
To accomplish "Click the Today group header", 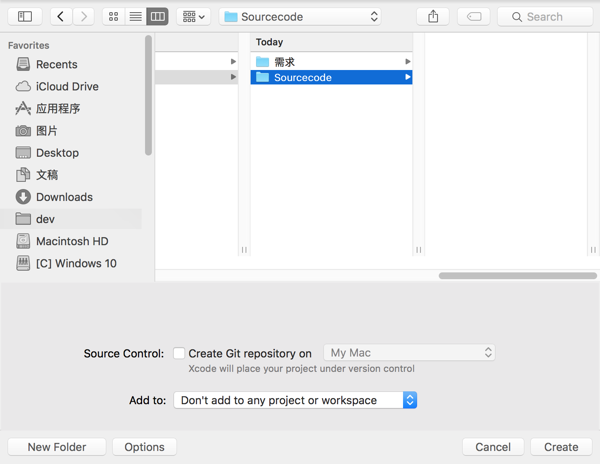I will (x=331, y=42).
